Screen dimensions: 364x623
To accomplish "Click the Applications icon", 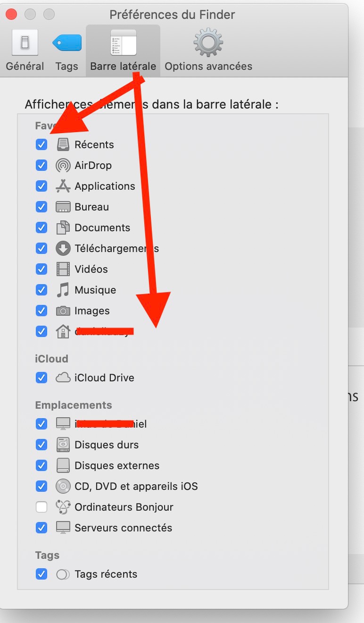I will point(63,186).
